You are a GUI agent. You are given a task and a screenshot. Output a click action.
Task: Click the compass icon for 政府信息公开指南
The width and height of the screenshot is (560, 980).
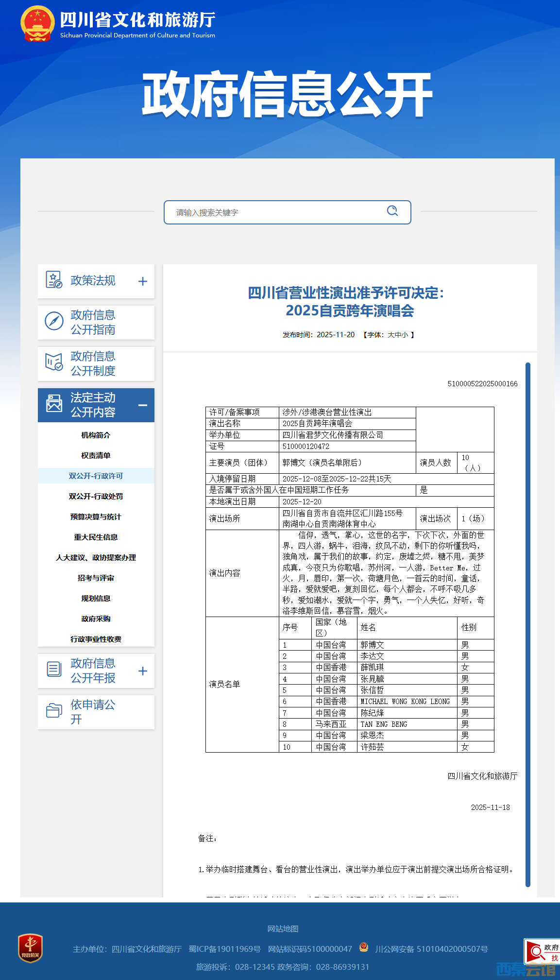pos(54,322)
